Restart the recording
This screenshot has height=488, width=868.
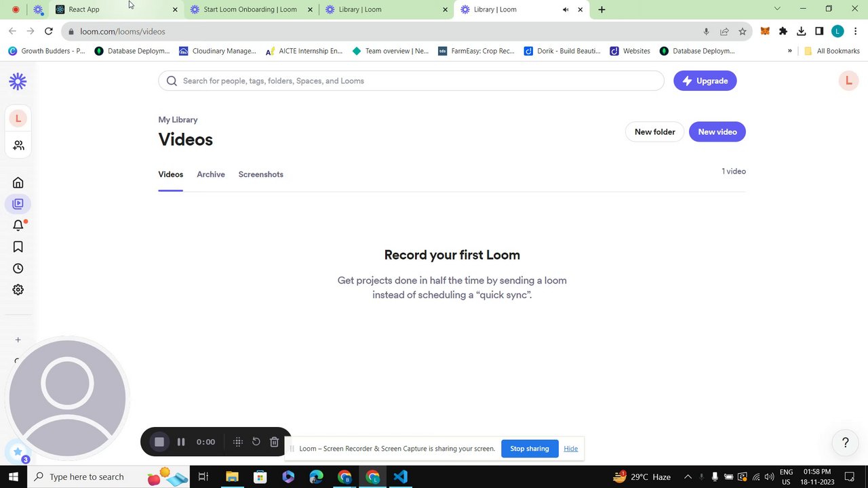pyautogui.click(x=256, y=442)
